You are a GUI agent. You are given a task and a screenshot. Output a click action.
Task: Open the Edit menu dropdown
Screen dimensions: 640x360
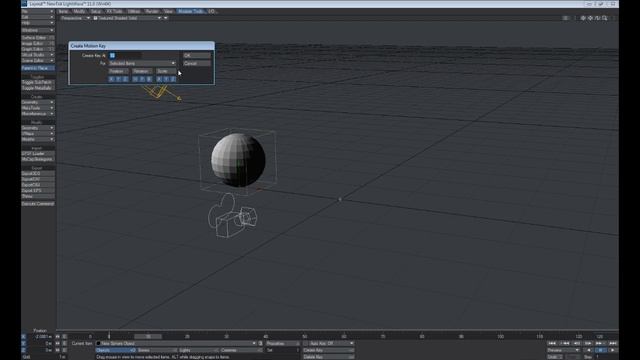click(x=38, y=17)
